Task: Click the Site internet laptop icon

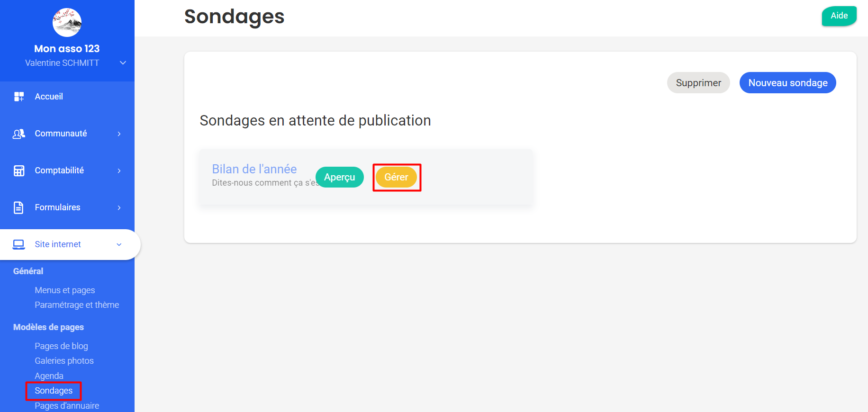Action: pos(19,244)
